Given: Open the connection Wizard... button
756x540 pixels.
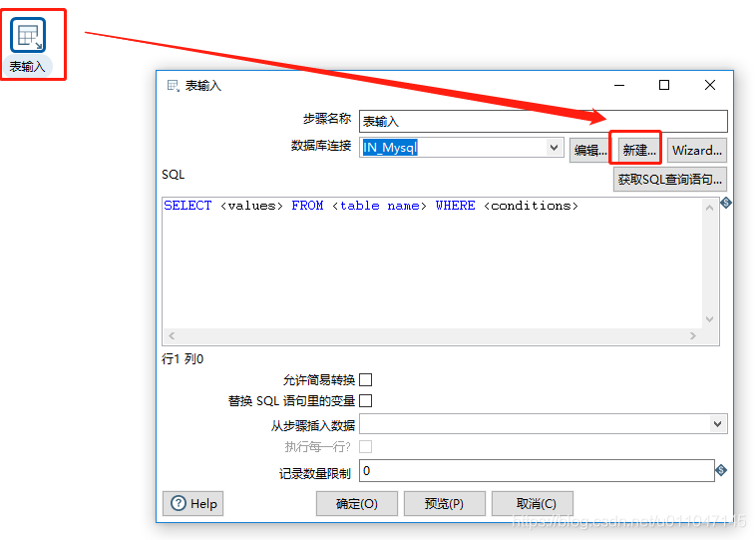Looking at the screenshot, I should [x=697, y=151].
